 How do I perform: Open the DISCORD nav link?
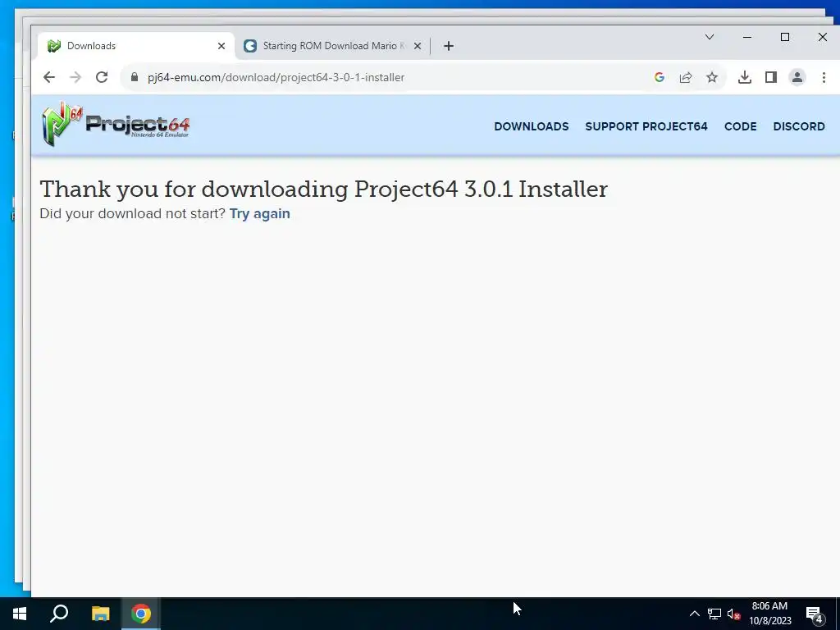(799, 126)
